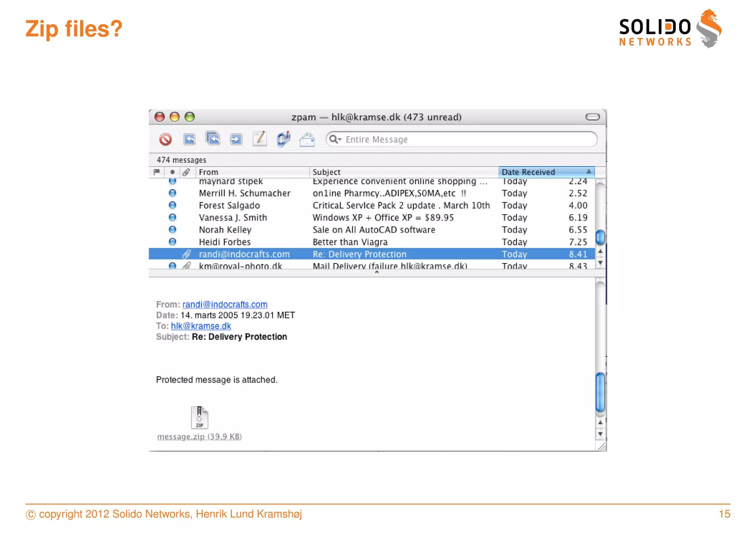Click subject "Windows XP + Office XP = $89.95"
Image resolution: width=756 pixels, height=535 pixels.
click(383, 218)
